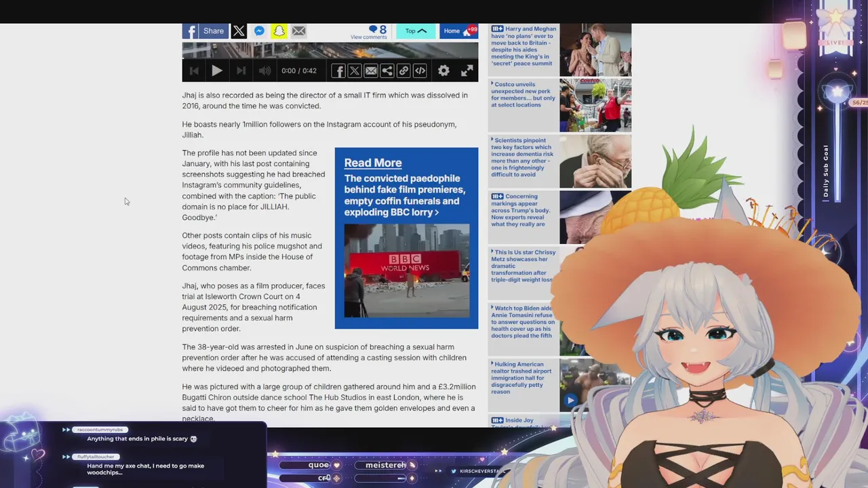This screenshot has height=488, width=868.
Task: Read Hulking American realtor airport story
Action: click(521, 378)
